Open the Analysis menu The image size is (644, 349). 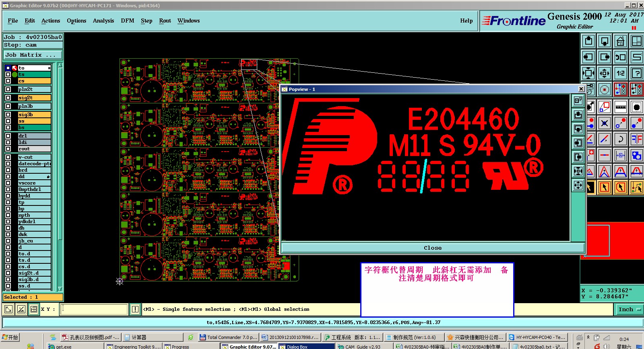point(103,21)
